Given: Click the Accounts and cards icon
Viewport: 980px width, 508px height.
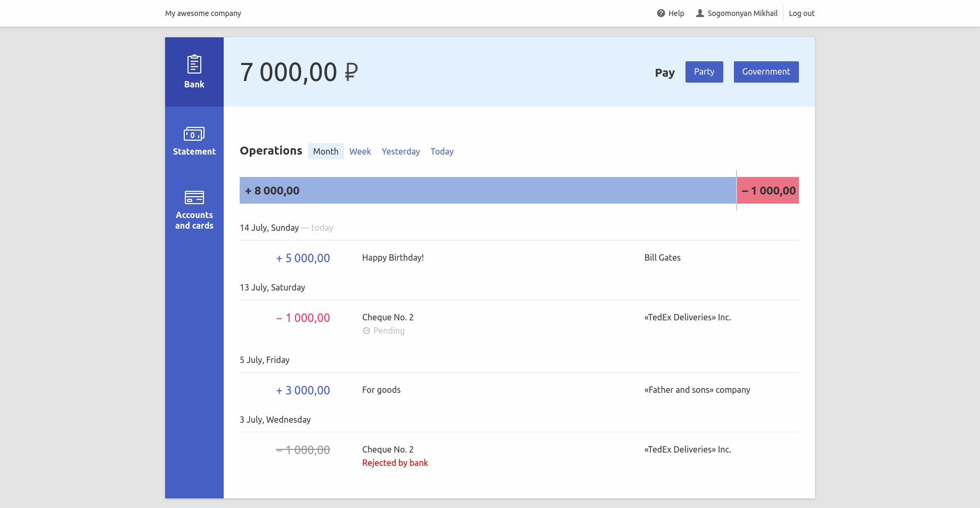Looking at the screenshot, I should [x=194, y=197].
